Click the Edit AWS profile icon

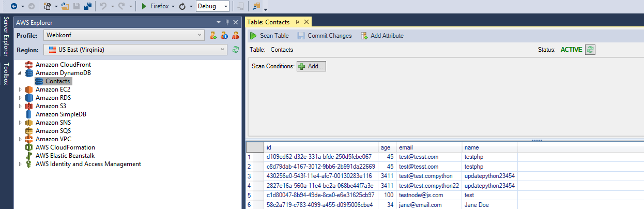(224, 35)
